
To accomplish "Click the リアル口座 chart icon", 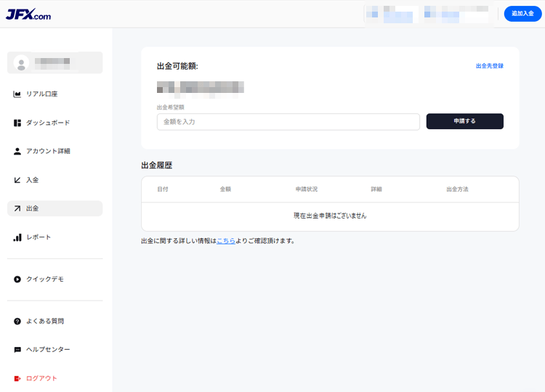I will pos(17,94).
